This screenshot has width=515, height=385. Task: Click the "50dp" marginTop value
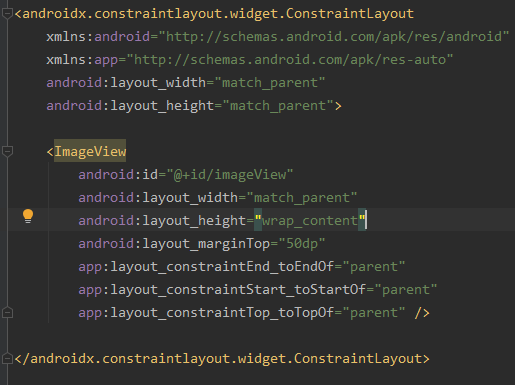pyautogui.click(x=302, y=243)
